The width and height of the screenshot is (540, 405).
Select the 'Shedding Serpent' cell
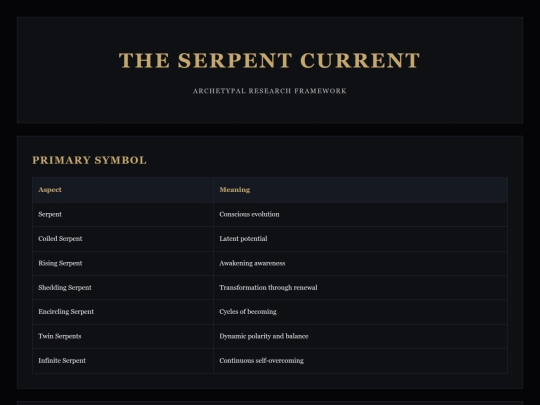point(123,288)
